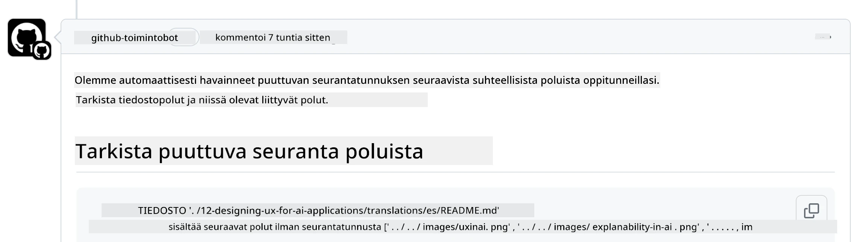Click the 'sisältää seuraavat polut' code line
The height and width of the screenshot is (242, 868).
coord(460,227)
